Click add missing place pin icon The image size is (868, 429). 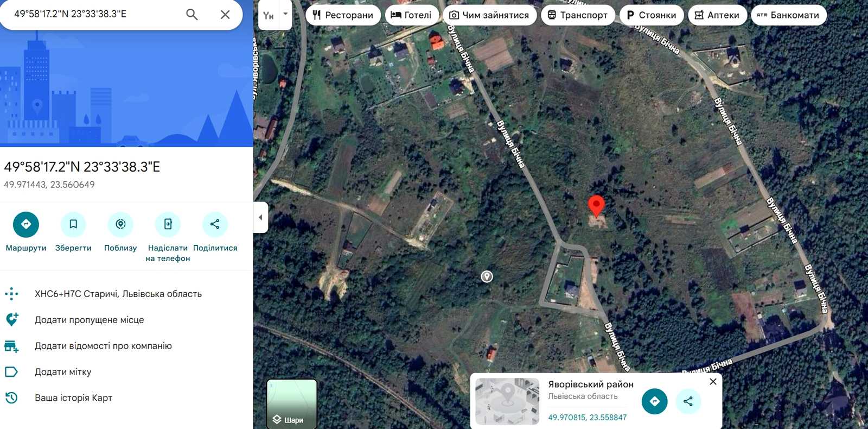click(11, 319)
